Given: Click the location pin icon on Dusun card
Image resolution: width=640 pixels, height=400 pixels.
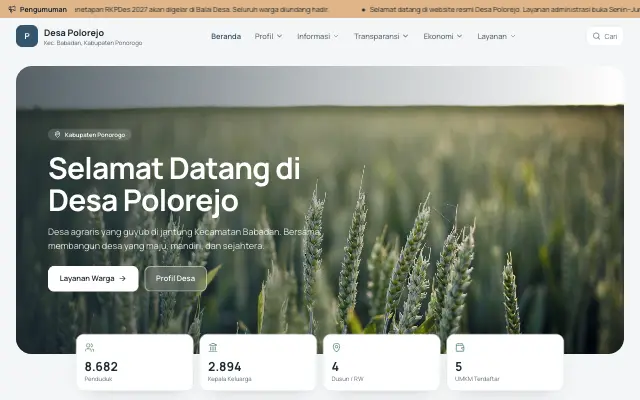Looking at the screenshot, I should (x=336, y=347).
